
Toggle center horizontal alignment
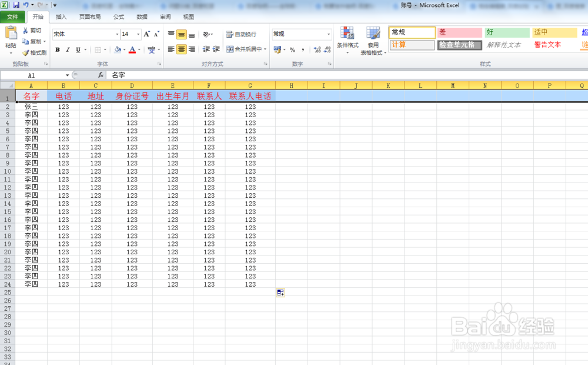pyautogui.click(x=181, y=49)
